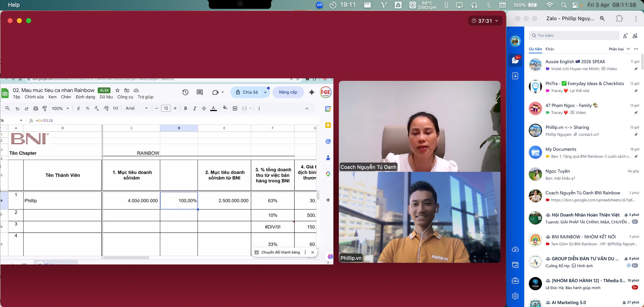Open Zalo contacts sidebar icon
The height and width of the screenshot is (307, 644).
point(515,76)
